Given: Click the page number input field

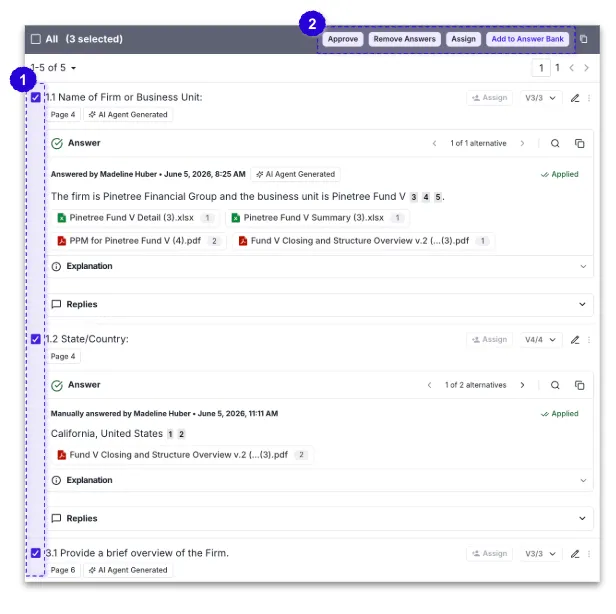Looking at the screenshot, I should tap(541, 68).
